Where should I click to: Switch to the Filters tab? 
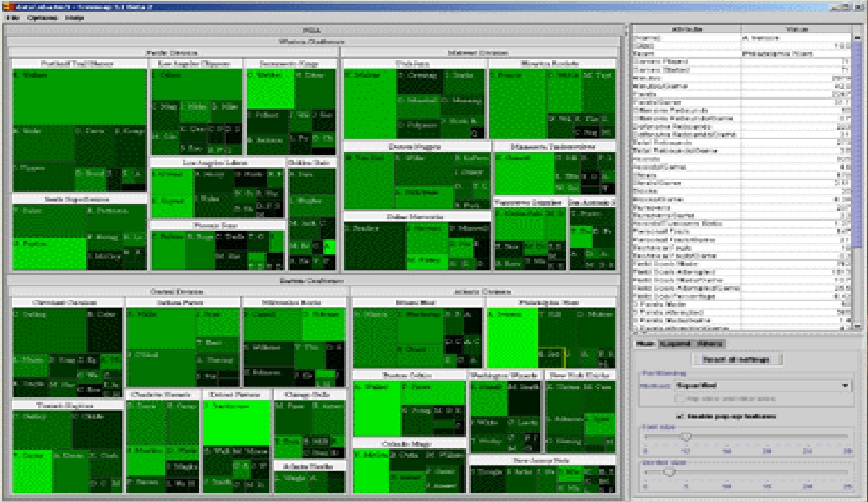click(709, 344)
